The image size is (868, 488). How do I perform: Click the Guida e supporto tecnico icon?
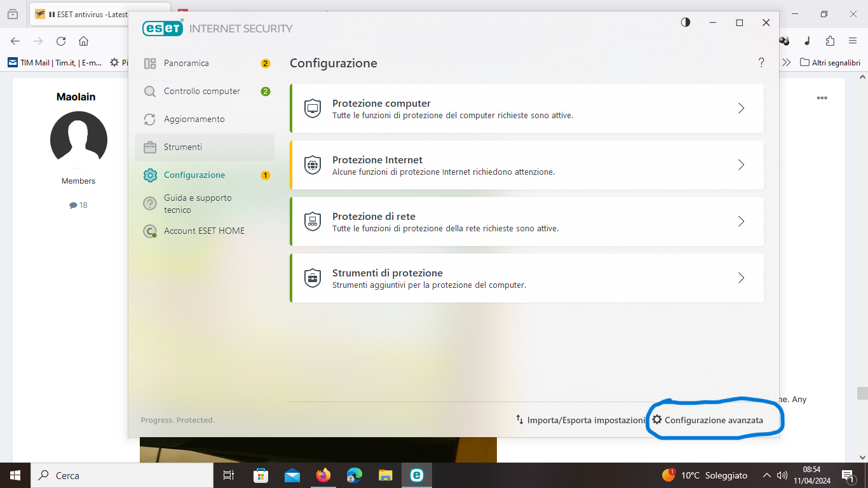150,203
